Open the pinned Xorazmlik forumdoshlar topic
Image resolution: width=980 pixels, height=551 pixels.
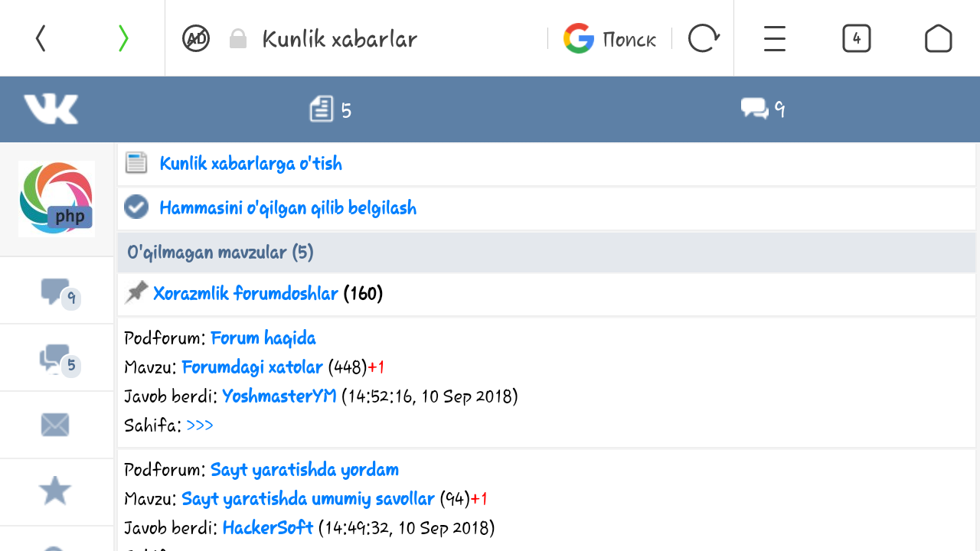click(x=245, y=293)
